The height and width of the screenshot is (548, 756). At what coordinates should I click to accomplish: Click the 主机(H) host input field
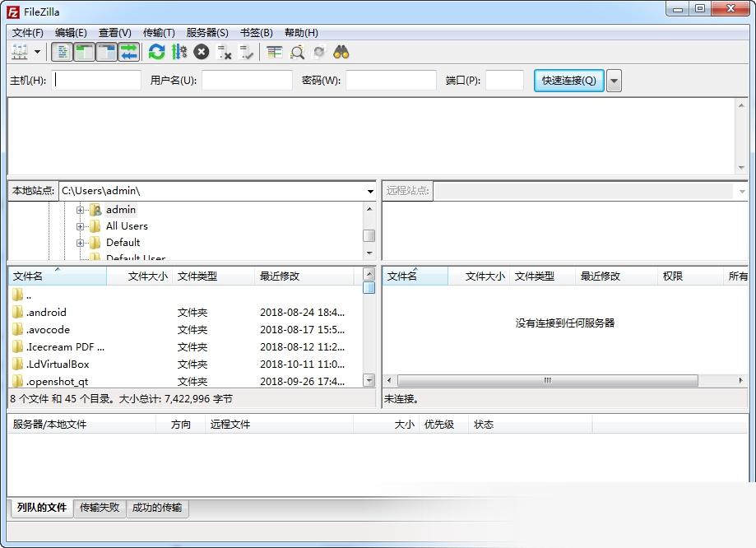(x=96, y=80)
